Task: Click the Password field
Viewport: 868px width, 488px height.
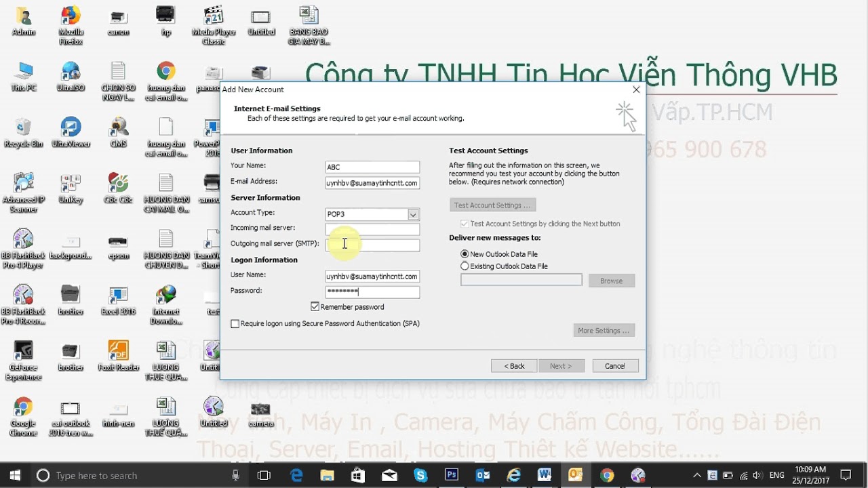Action: [372, 292]
